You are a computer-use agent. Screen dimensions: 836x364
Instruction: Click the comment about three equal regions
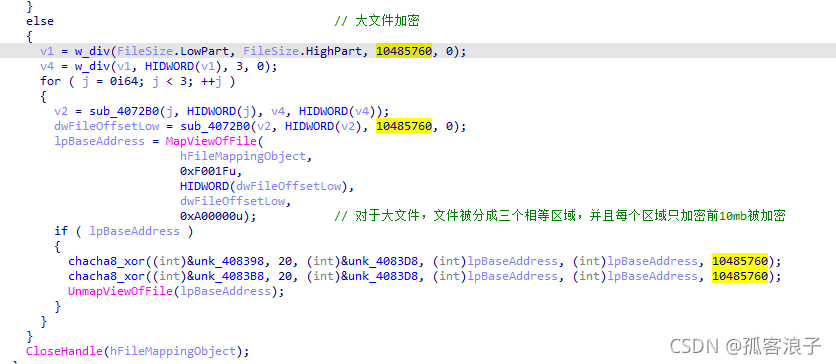[x=560, y=216]
